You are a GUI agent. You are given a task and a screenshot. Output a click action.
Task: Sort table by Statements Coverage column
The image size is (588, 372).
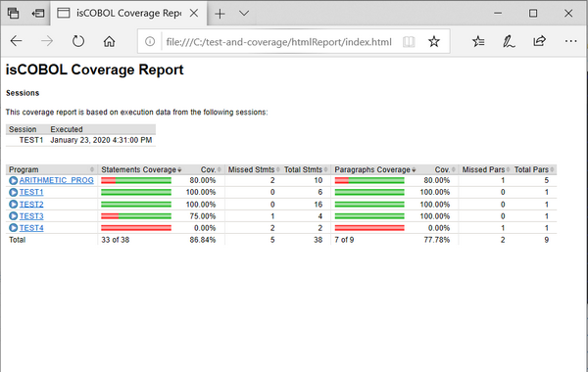point(141,169)
